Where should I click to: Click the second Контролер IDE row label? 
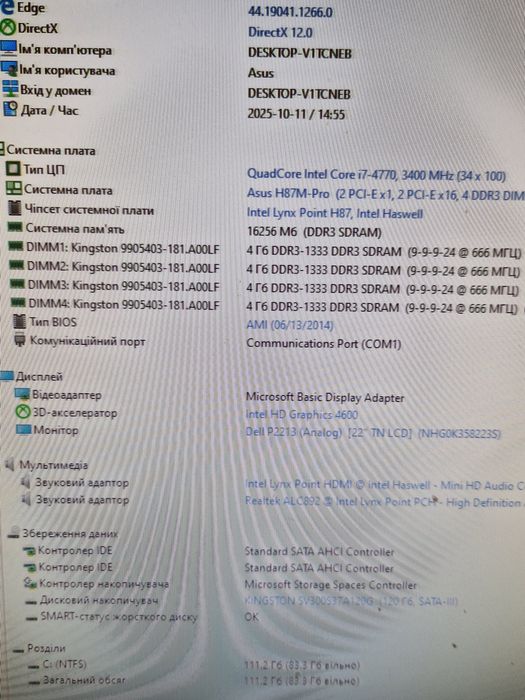pyautogui.click(x=75, y=567)
